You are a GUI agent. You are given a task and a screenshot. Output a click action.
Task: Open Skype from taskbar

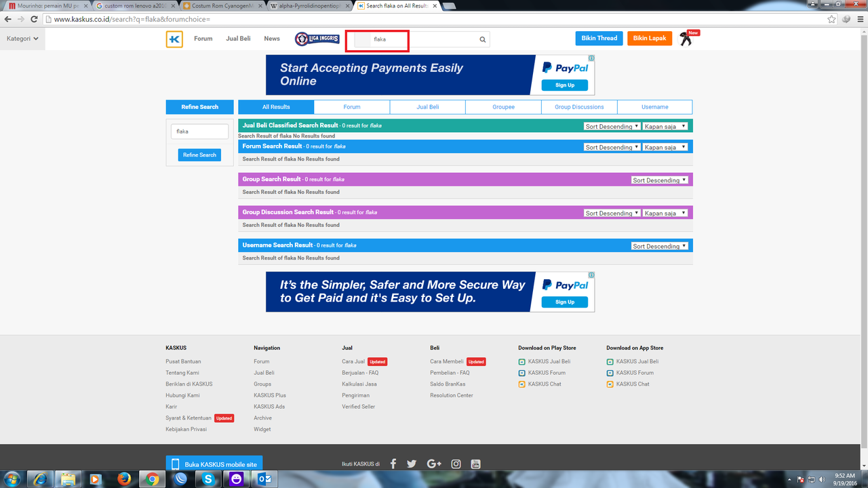point(208,479)
